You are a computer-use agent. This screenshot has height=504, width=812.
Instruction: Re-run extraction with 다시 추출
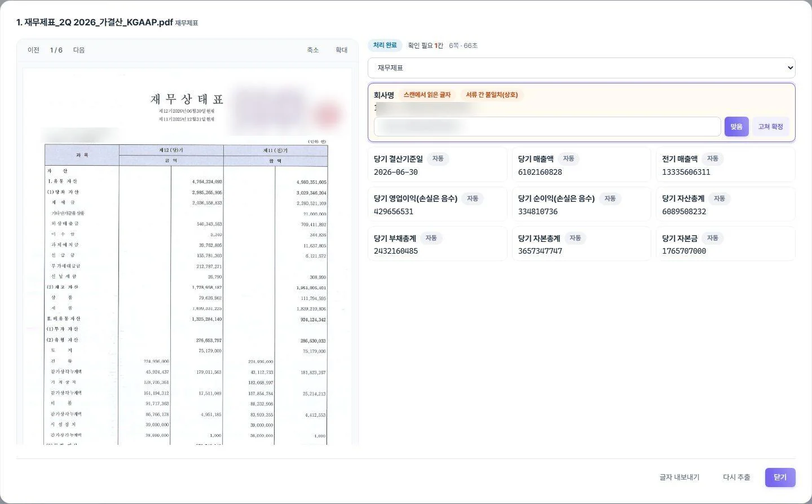click(736, 478)
